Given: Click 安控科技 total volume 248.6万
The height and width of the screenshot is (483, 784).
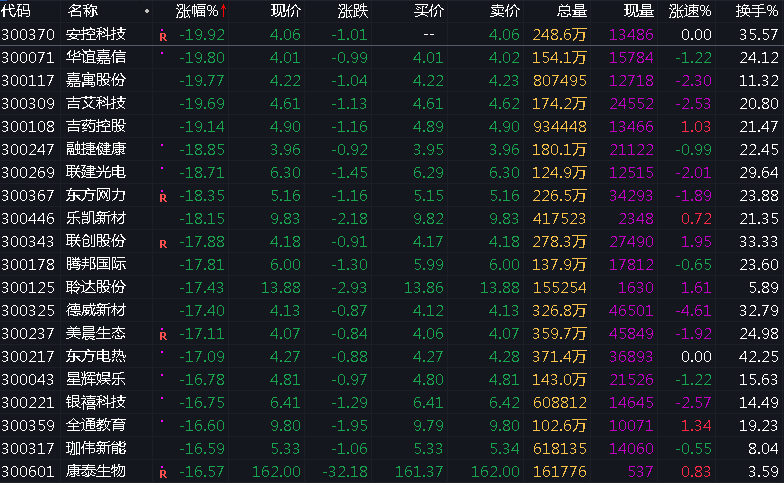Looking at the screenshot, I should [x=560, y=34].
